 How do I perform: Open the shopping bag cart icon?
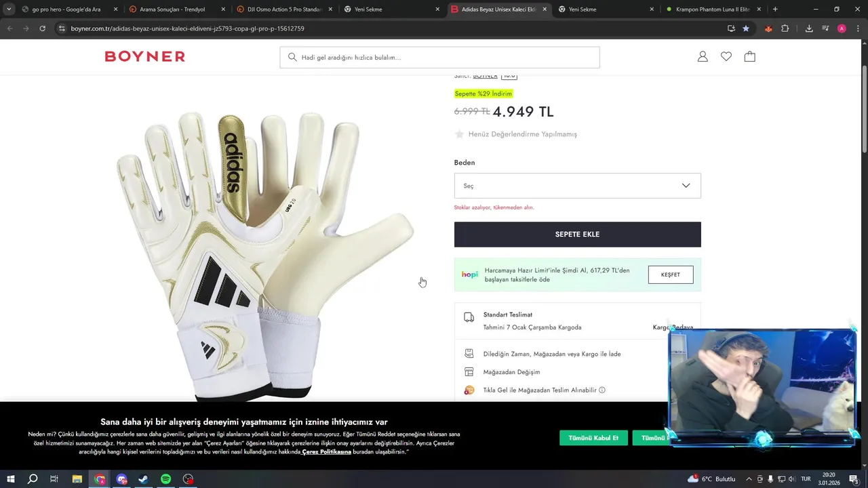click(x=749, y=57)
